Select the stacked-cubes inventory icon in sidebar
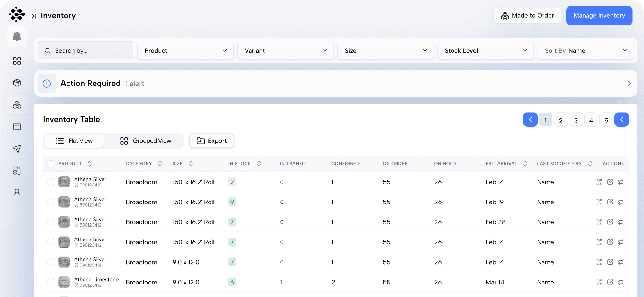Image resolution: width=644 pixels, height=297 pixels. pyautogui.click(x=17, y=105)
